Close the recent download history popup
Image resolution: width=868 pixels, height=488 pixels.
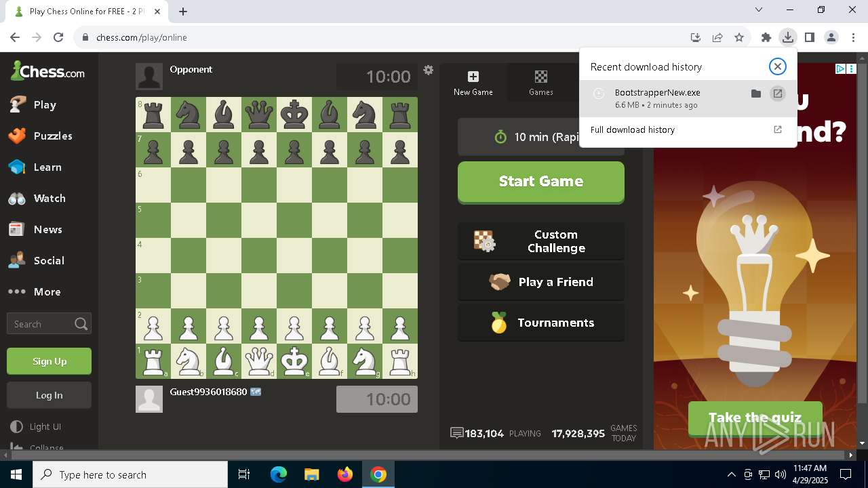[777, 66]
